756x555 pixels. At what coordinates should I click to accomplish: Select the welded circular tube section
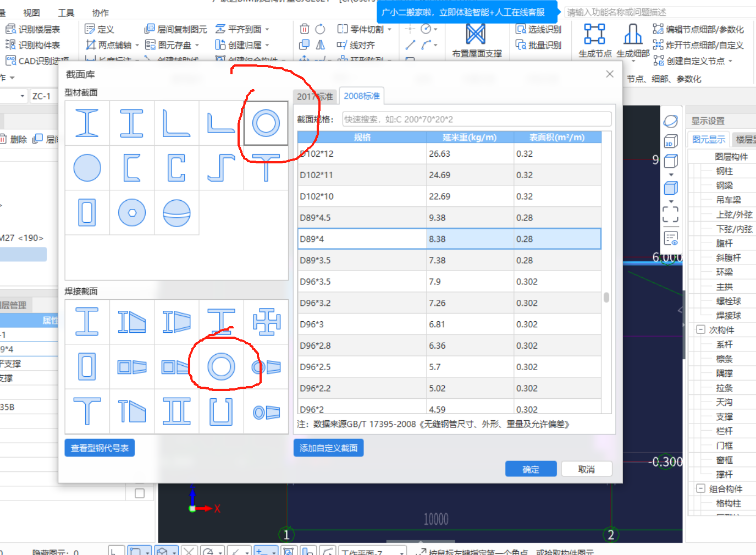(221, 366)
